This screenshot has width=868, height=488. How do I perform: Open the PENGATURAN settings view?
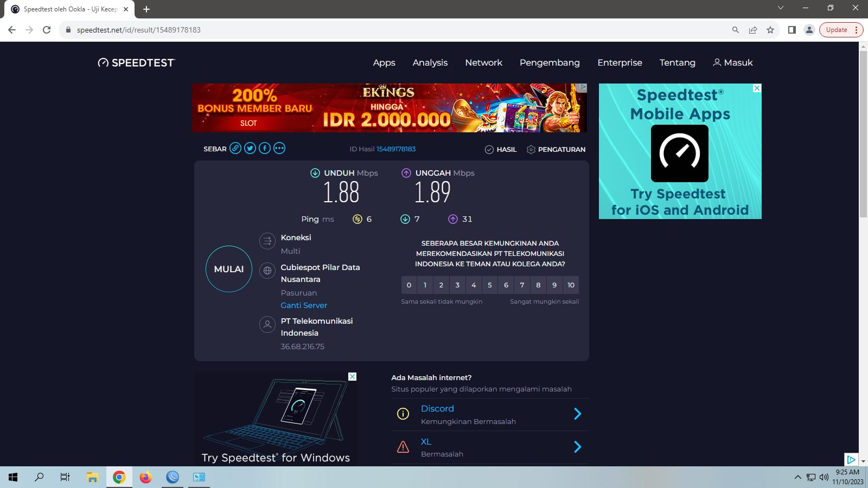point(556,149)
